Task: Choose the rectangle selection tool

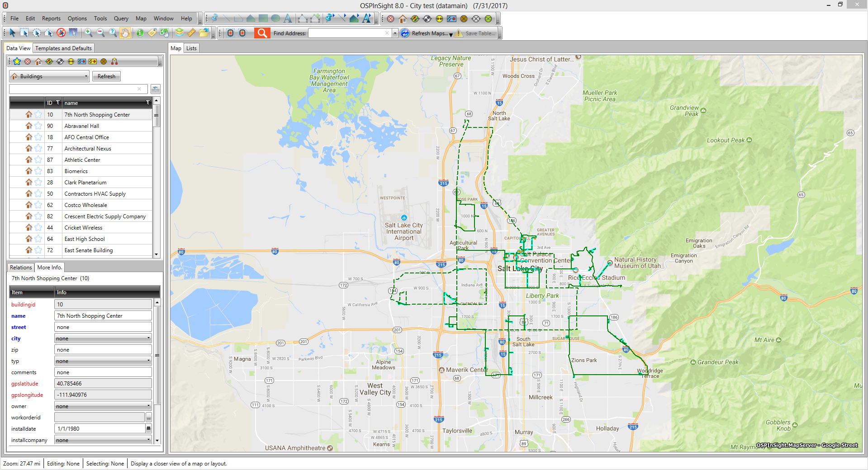Action: [x=24, y=33]
